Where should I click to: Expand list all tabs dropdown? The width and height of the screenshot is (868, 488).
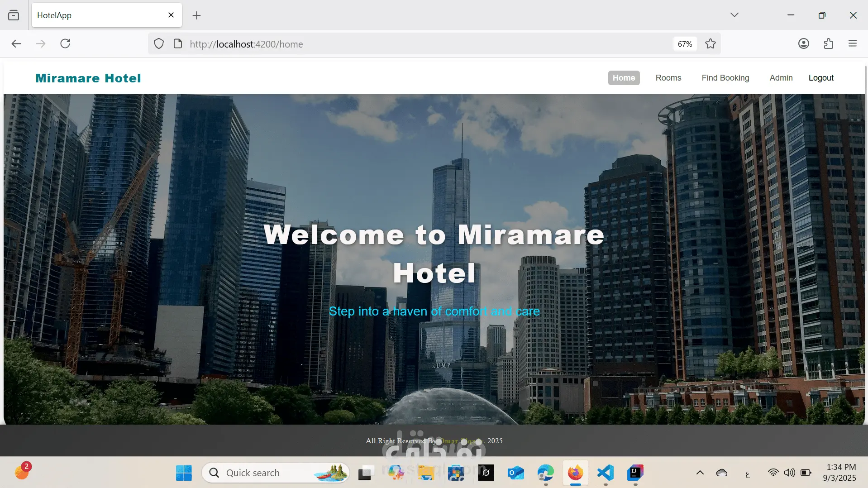(734, 15)
